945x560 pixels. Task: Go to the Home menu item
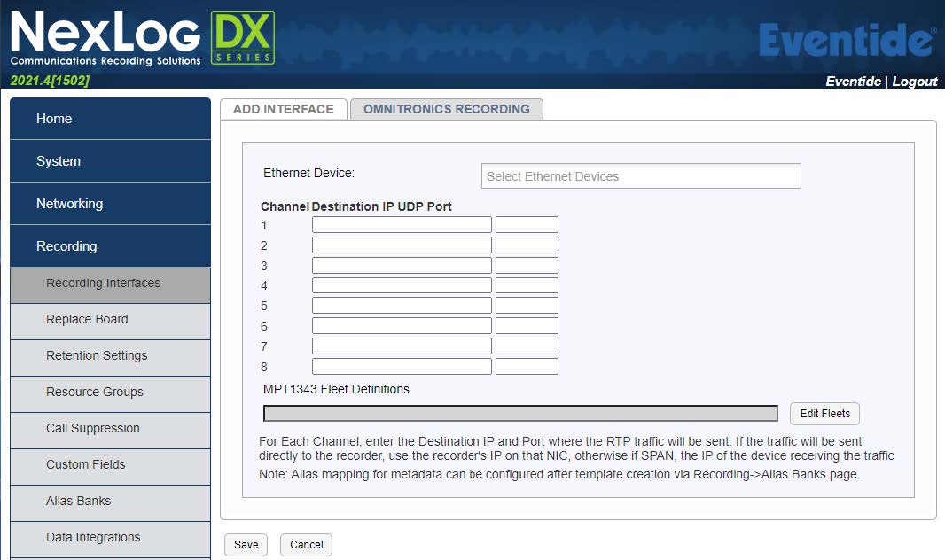pos(111,119)
